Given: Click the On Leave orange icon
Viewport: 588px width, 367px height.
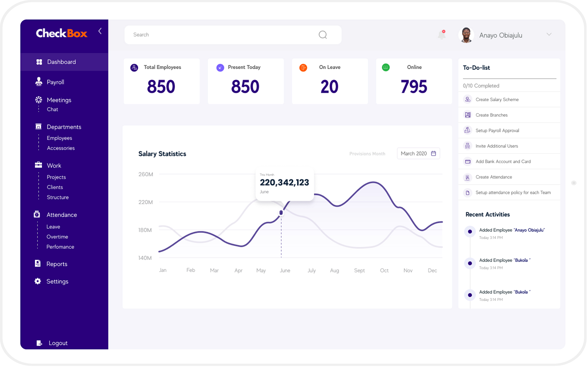Looking at the screenshot, I should pyautogui.click(x=303, y=68).
